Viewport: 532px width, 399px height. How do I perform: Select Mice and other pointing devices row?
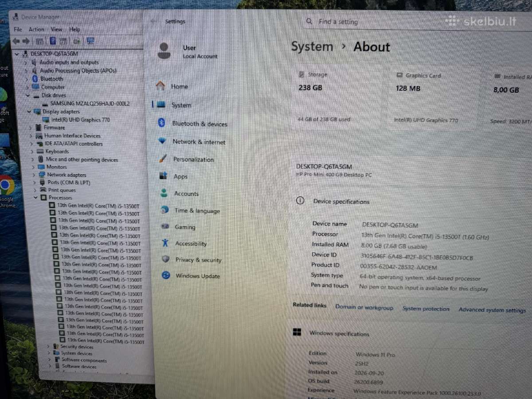coord(82,160)
